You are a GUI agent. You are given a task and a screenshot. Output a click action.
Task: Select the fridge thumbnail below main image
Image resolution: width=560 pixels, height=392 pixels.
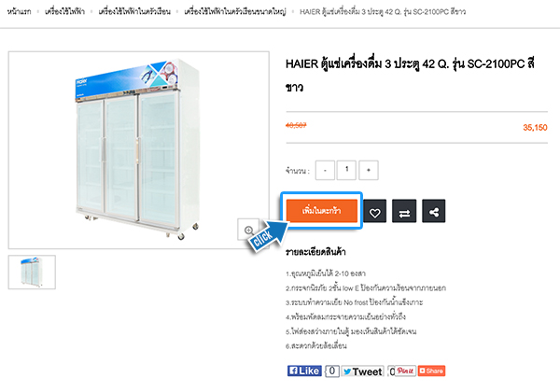click(32, 272)
